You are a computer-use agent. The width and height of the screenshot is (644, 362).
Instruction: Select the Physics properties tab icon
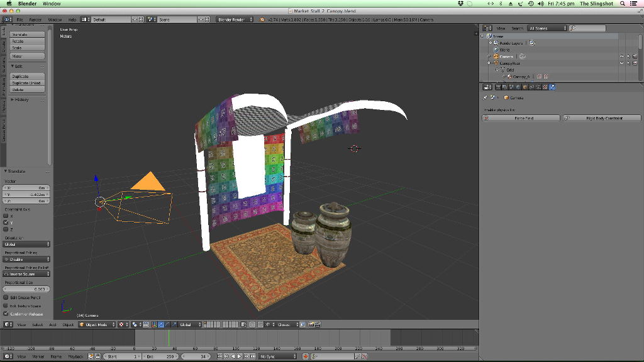click(552, 87)
